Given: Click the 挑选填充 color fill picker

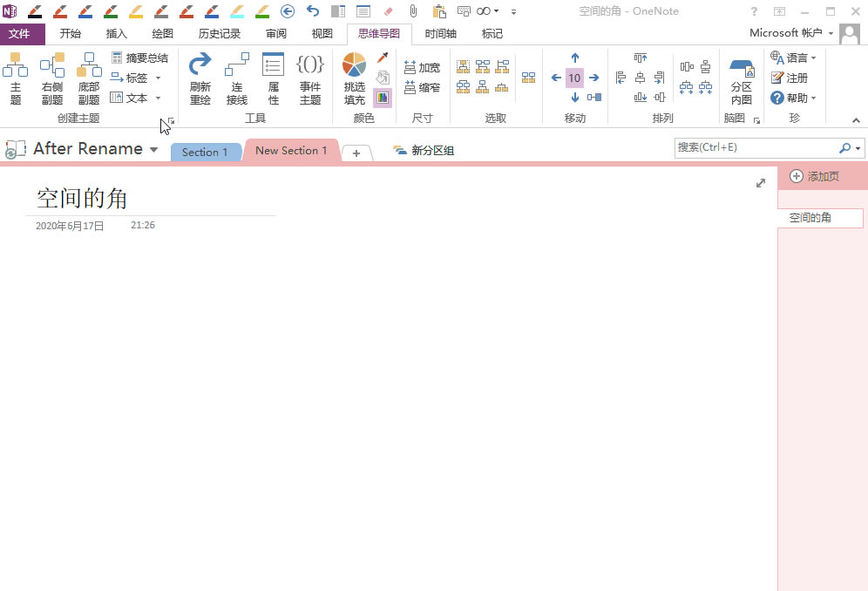Looking at the screenshot, I should [x=354, y=77].
